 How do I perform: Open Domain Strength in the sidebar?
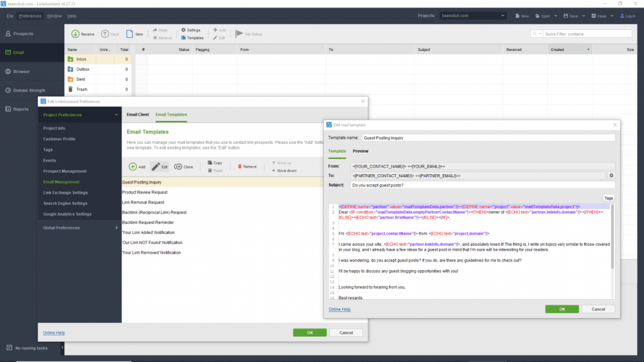(x=32, y=90)
